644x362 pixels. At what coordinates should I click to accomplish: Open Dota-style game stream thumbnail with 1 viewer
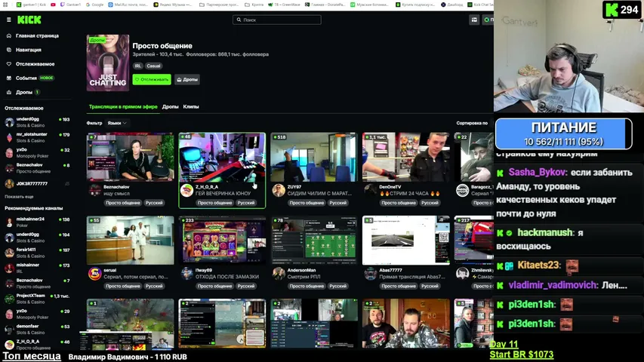tap(130, 324)
